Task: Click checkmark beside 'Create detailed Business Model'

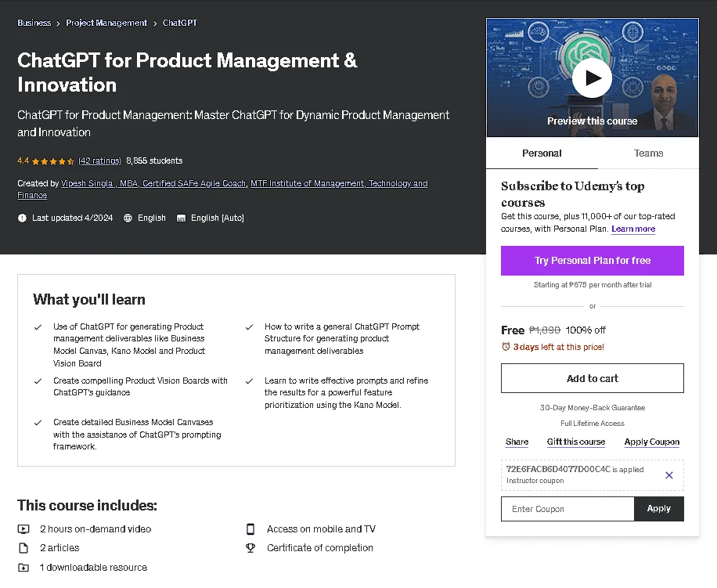Action: [38, 423]
